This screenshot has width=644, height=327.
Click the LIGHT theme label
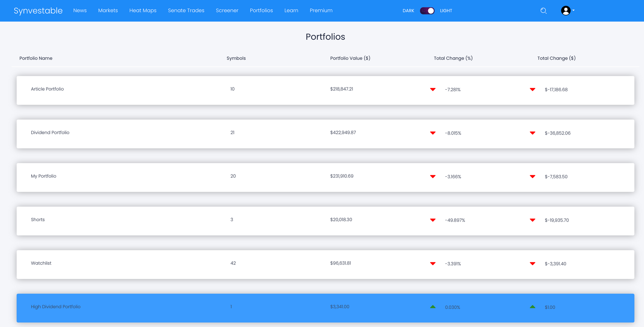pyautogui.click(x=446, y=11)
